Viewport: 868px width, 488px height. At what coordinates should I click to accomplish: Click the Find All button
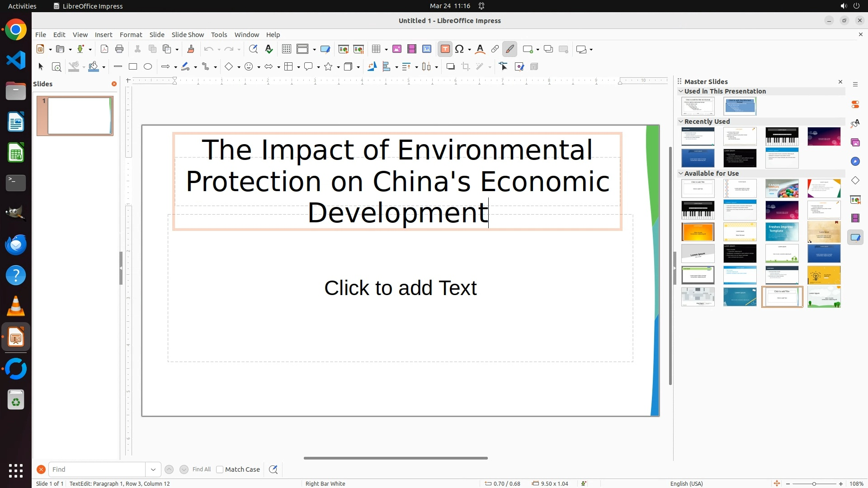click(201, 469)
